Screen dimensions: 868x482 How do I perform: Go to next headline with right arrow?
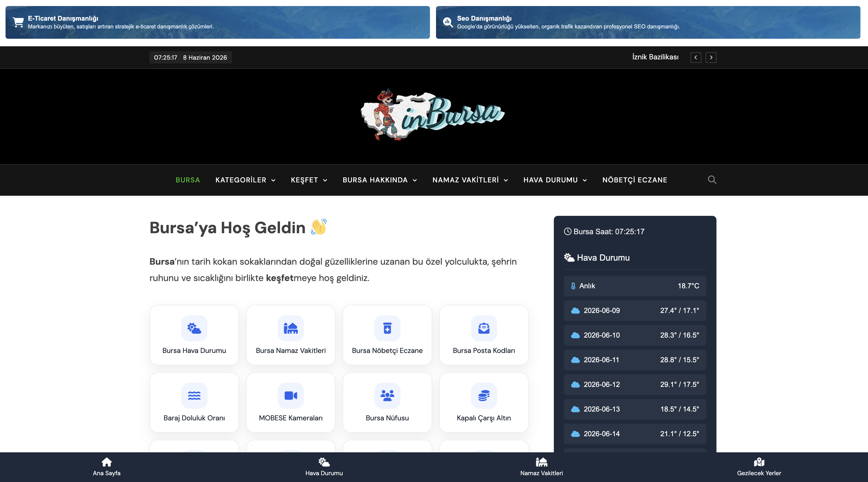(711, 58)
